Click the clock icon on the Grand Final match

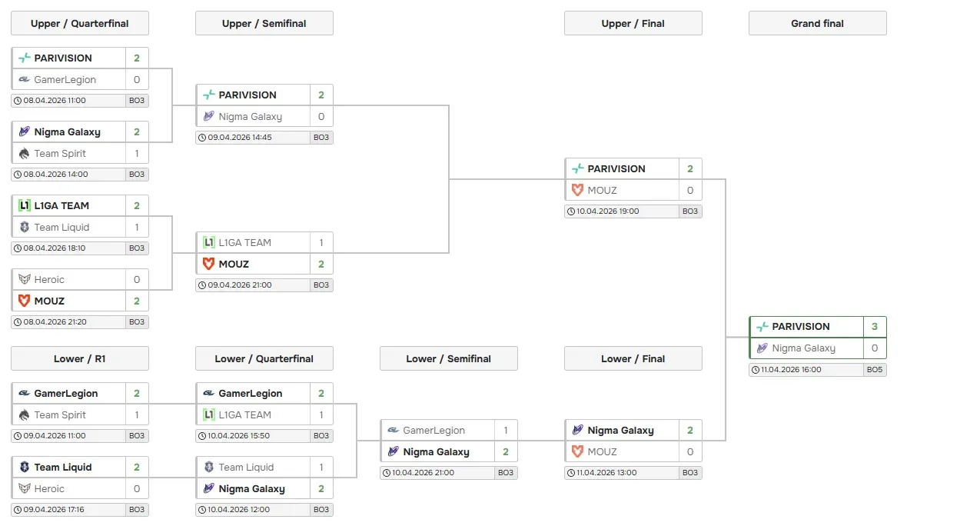point(755,369)
